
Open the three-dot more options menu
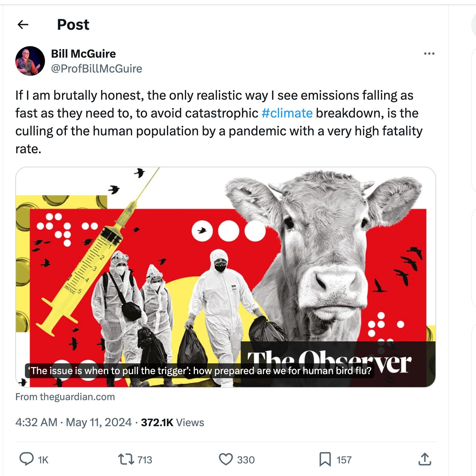tap(429, 54)
